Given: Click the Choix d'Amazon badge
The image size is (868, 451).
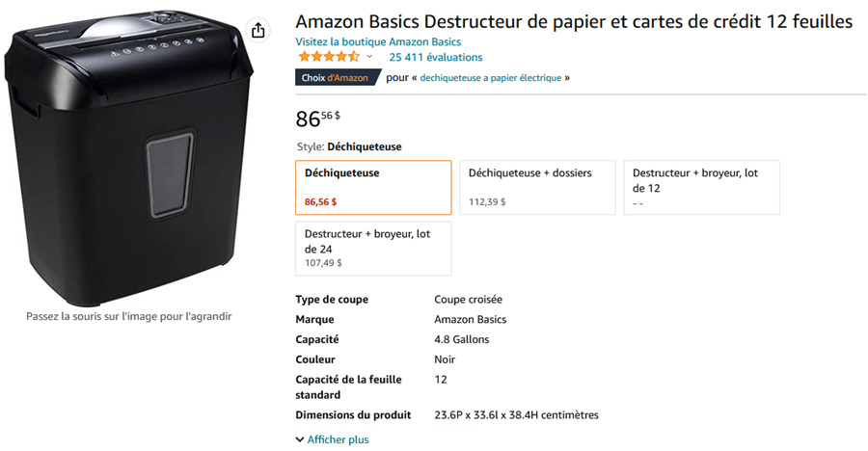Looking at the screenshot, I should (339, 77).
